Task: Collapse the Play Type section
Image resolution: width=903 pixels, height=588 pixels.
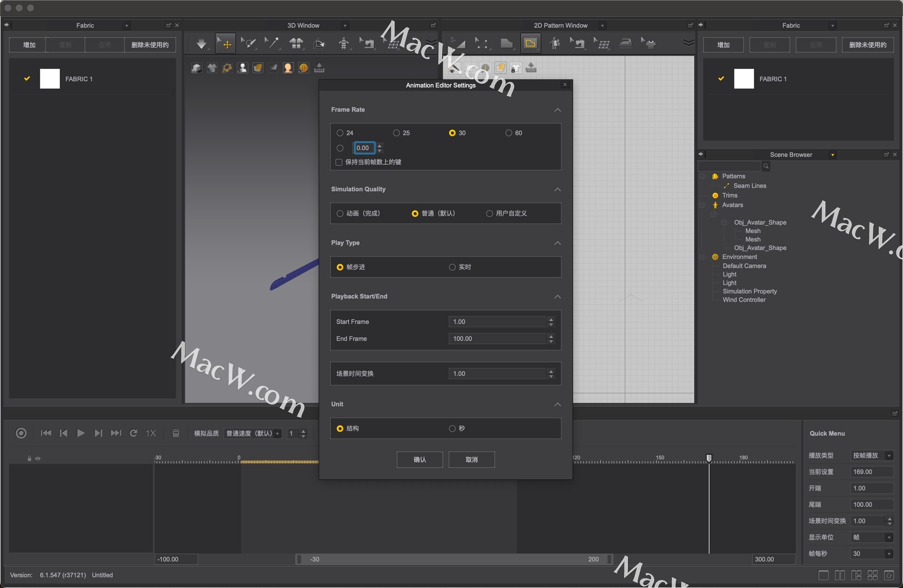Action: [557, 243]
